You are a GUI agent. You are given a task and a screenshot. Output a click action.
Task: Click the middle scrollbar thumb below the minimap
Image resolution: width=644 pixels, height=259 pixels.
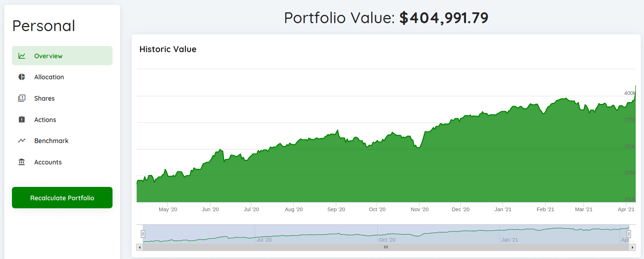pos(385,247)
